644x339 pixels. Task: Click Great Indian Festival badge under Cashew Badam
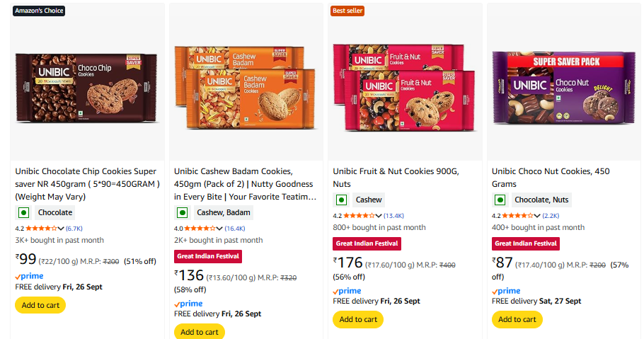pyautogui.click(x=208, y=256)
